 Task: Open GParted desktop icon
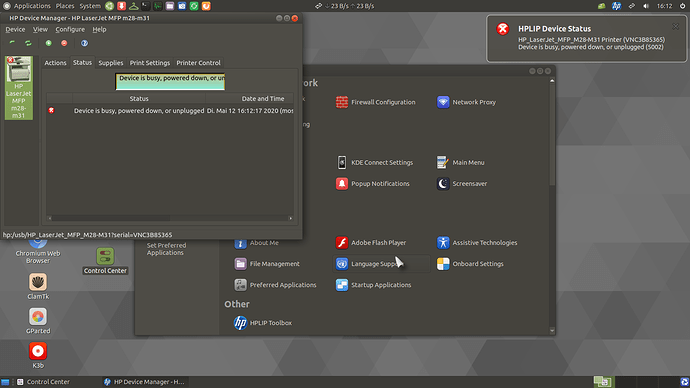click(38, 321)
